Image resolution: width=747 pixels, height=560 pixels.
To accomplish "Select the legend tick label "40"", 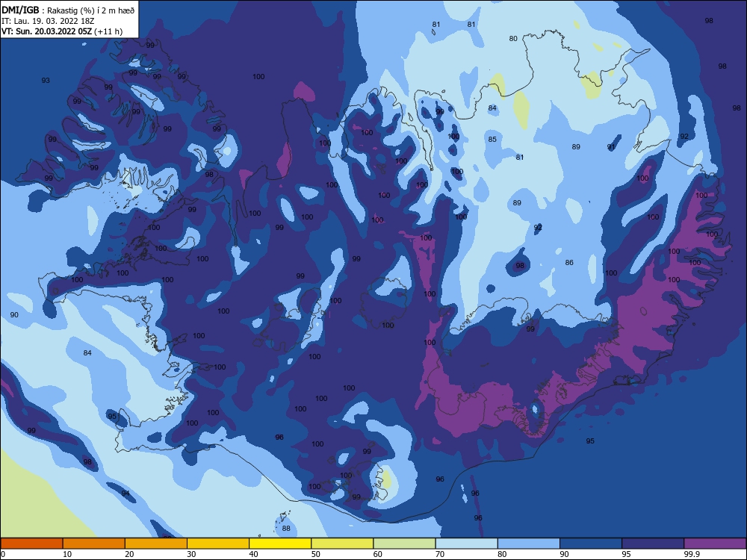I will 253,554.
